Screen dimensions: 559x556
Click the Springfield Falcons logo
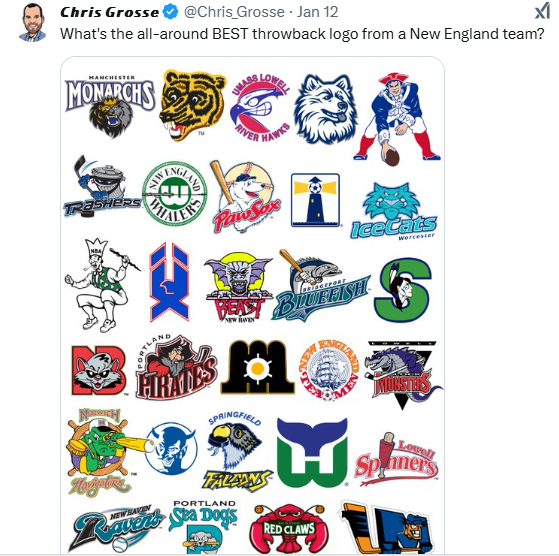(235, 452)
